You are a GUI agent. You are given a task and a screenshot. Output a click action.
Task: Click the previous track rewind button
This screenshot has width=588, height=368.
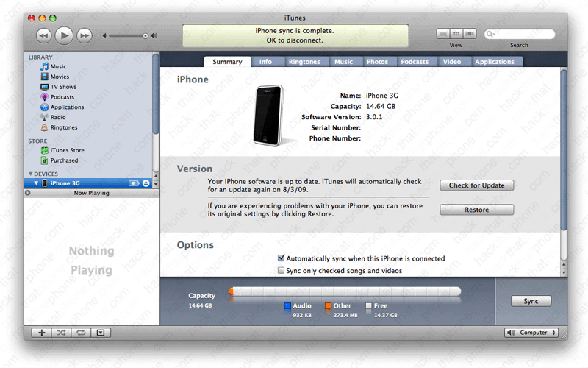[43, 35]
